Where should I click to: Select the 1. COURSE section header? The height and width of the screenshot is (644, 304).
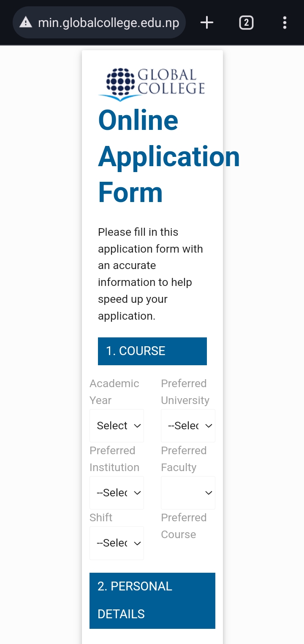point(152,351)
